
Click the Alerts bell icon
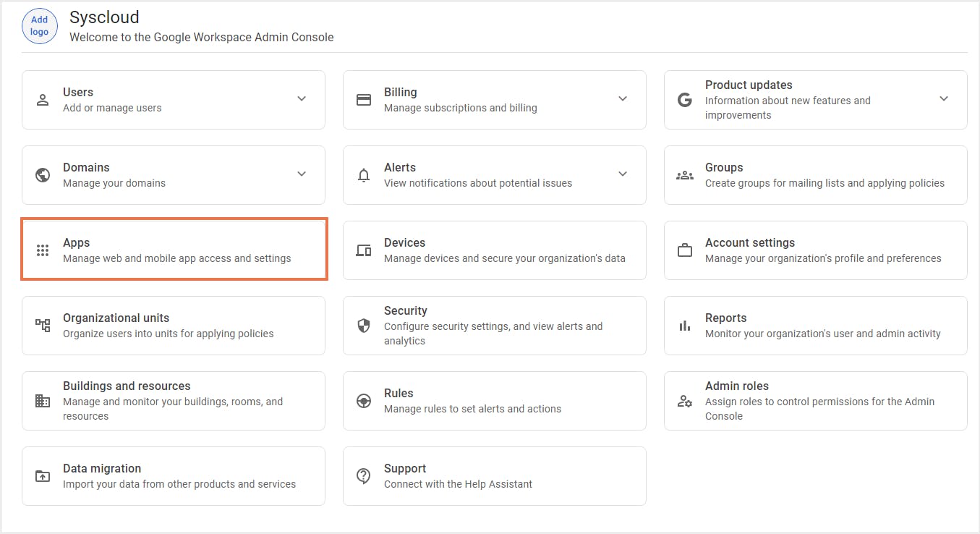364,175
